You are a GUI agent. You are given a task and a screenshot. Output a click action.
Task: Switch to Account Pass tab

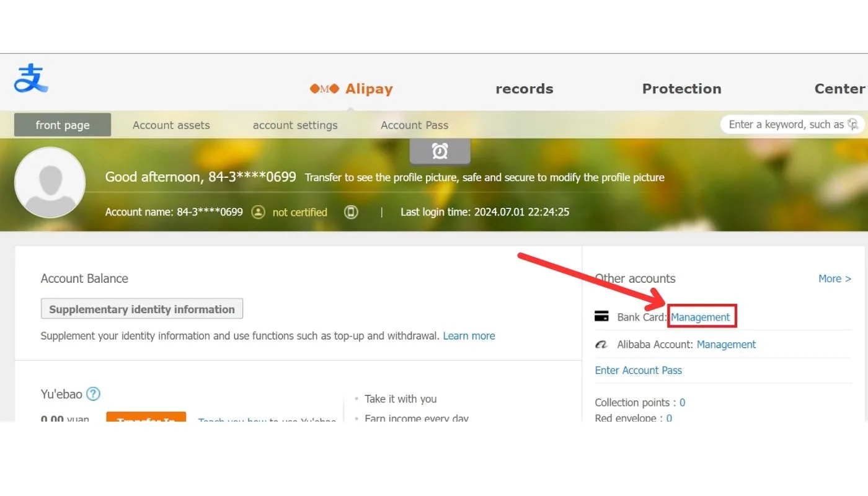(414, 125)
